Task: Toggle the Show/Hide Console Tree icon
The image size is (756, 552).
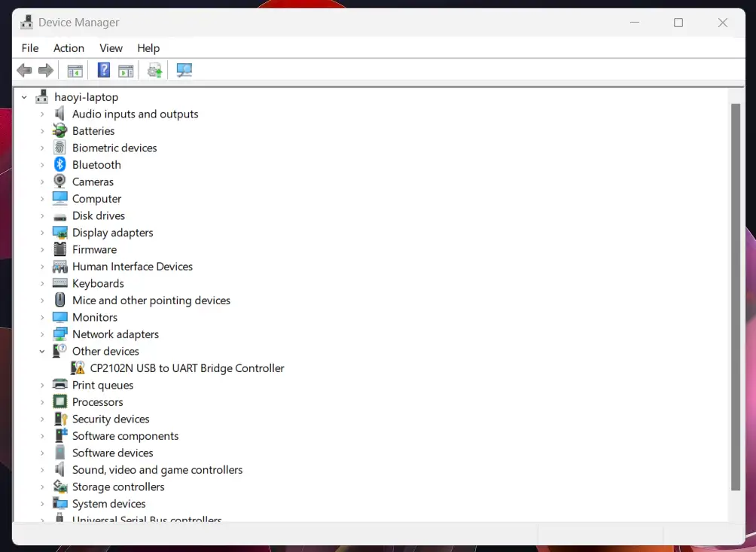Action: 75,69
